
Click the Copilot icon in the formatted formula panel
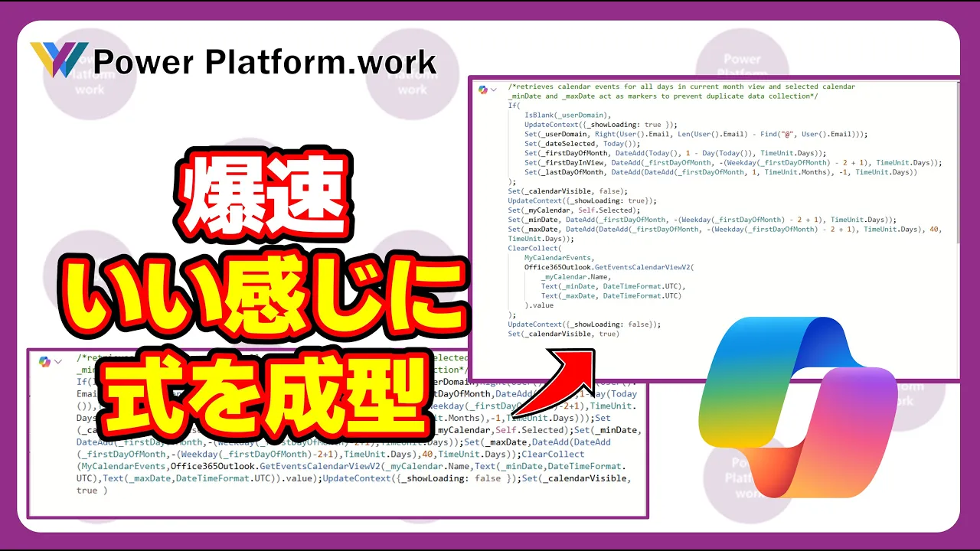(x=483, y=90)
